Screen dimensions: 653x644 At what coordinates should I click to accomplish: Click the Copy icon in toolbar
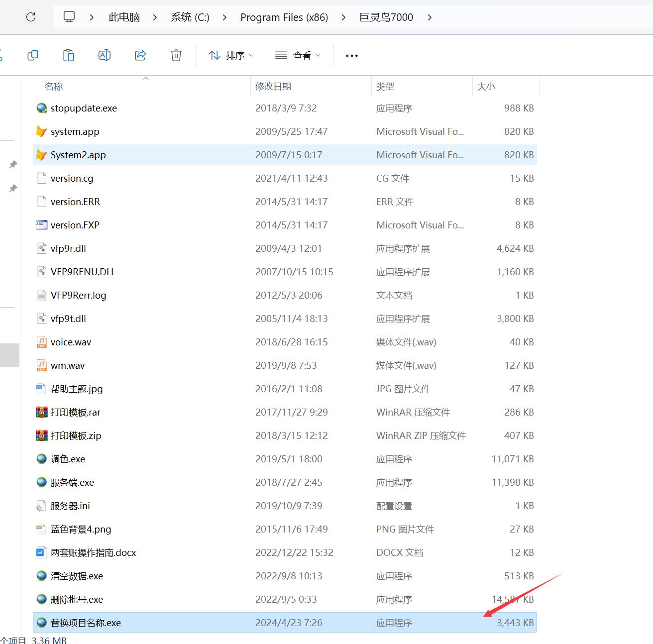coord(33,55)
